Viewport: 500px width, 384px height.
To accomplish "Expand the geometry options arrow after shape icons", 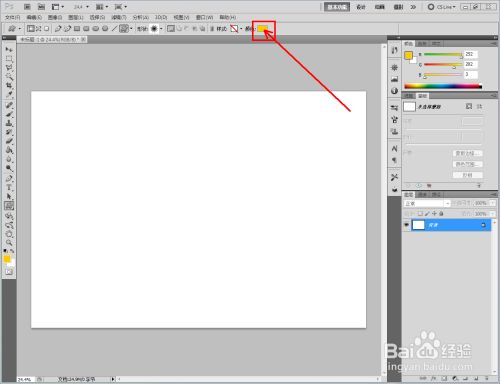I will coord(131,29).
